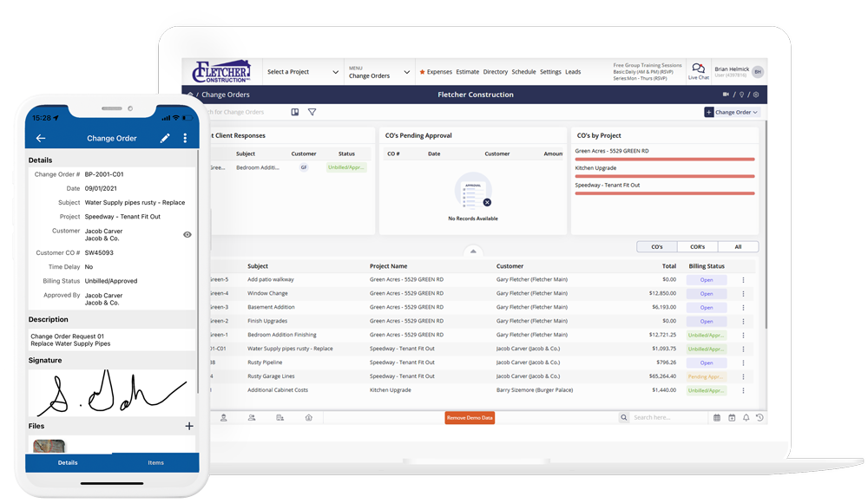Expand the Change Order button chevron
Screen dimensions: 868x503
click(755, 113)
